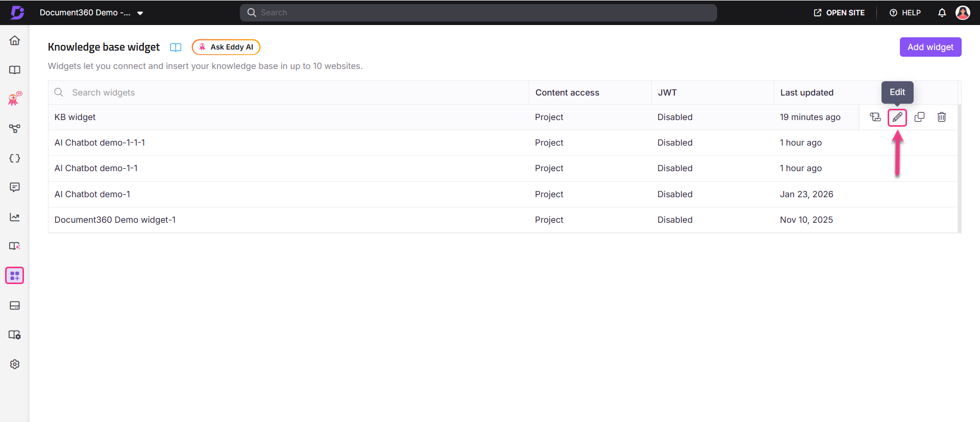Screen dimensions: 980x422
Task: Click OPEN SITE link
Action: [x=839, y=13]
